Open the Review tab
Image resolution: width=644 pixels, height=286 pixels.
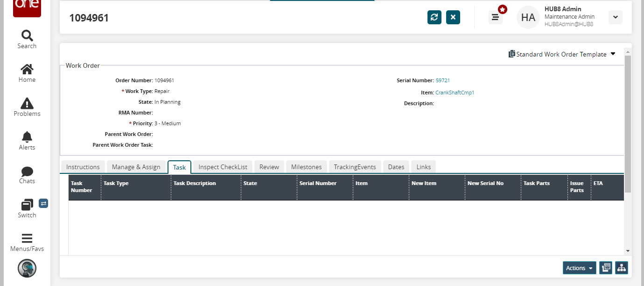point(269,167)
